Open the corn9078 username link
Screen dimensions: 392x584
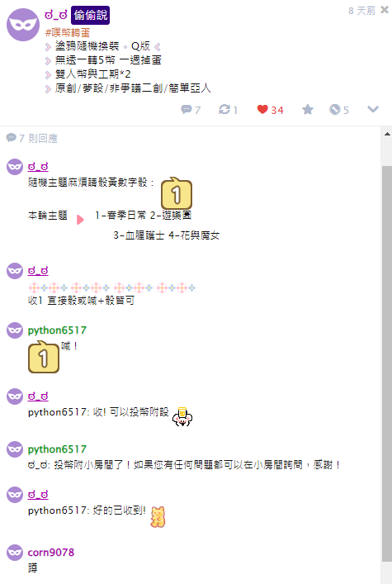pyautogui.click(x=51, y=553)
